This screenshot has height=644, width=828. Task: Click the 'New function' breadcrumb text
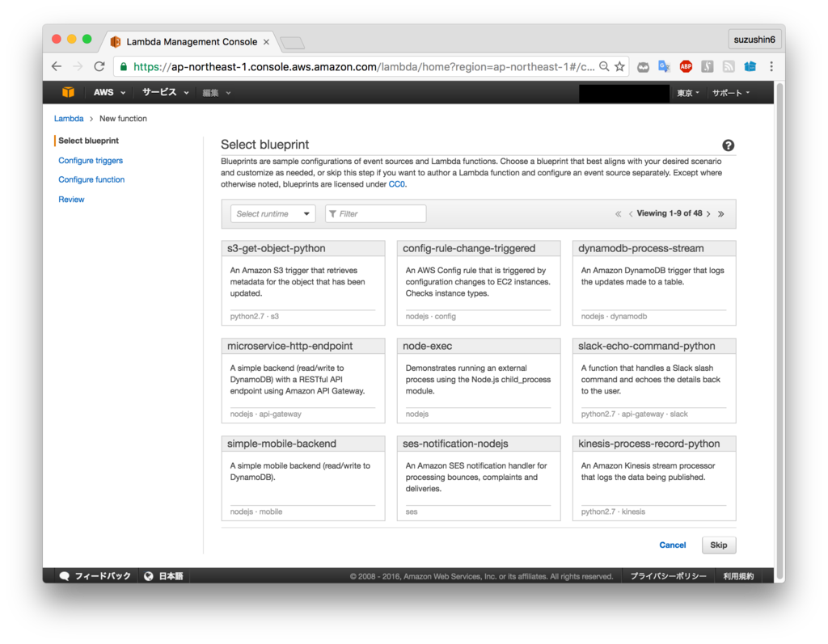point(123,119)
